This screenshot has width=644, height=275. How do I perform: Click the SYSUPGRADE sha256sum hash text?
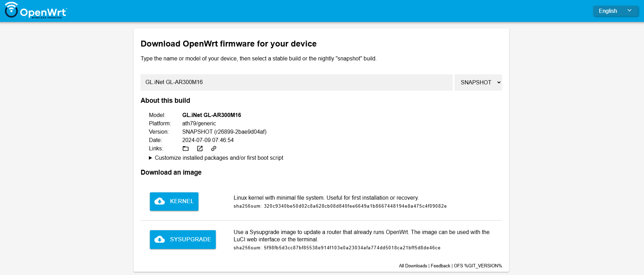click(x=352, y=248)
